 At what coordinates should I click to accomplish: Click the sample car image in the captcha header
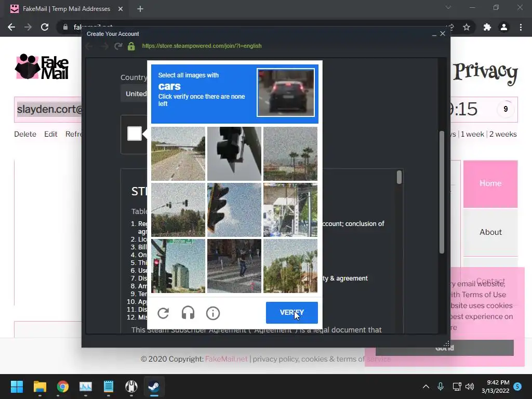click(286, 92)
